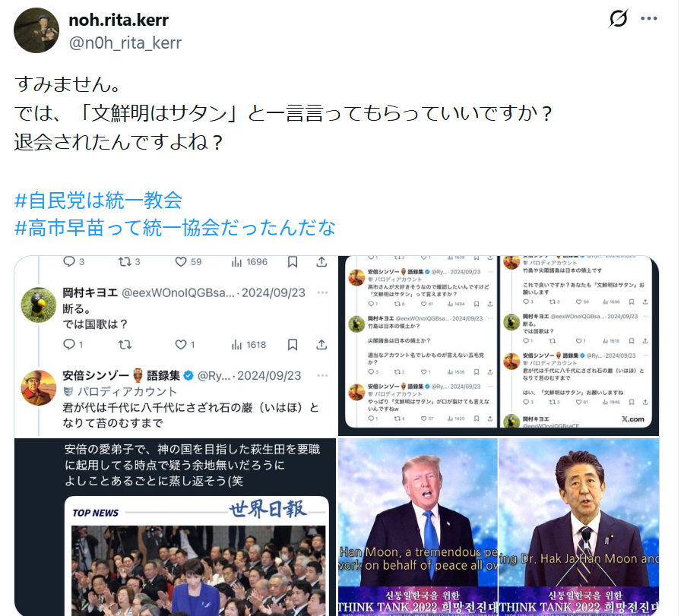The image size is (684, 616).
Task: Open the Abe speech THINK TANK 2022 image
Action: pos(578,527)
